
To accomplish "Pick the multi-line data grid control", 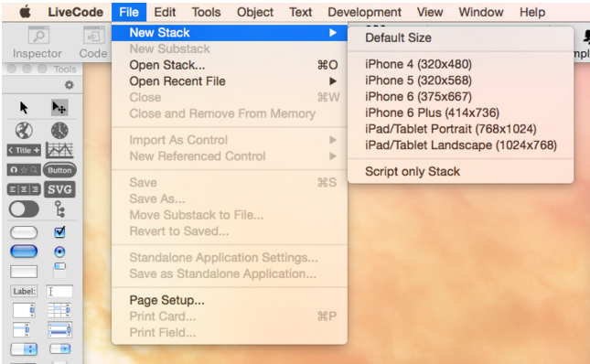I will tap(59, 329).
